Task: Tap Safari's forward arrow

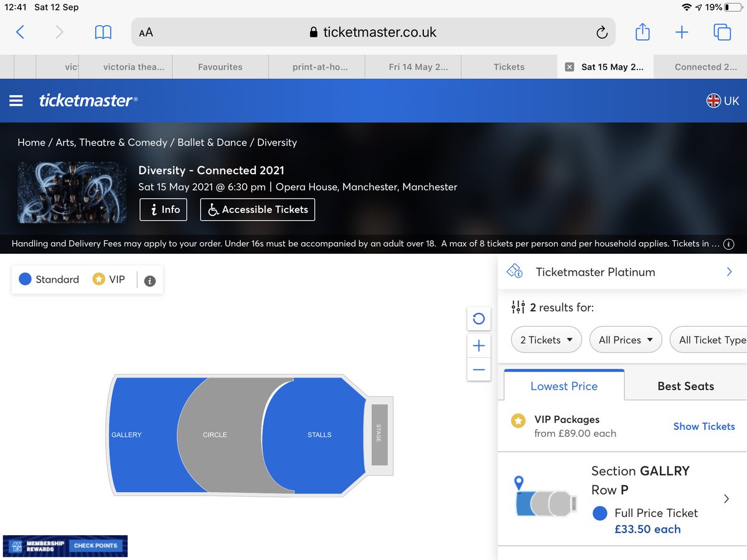Action: point(59,32)
